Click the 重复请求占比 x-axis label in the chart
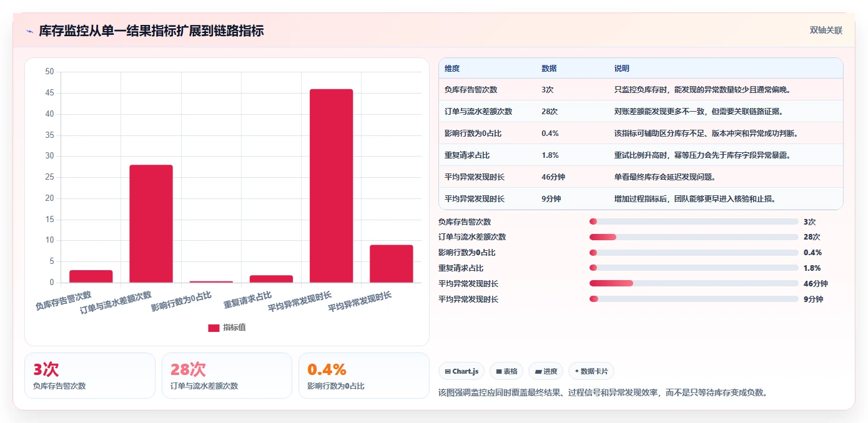The height and width of the screenshot is (423, 868). tap(248, 300)
